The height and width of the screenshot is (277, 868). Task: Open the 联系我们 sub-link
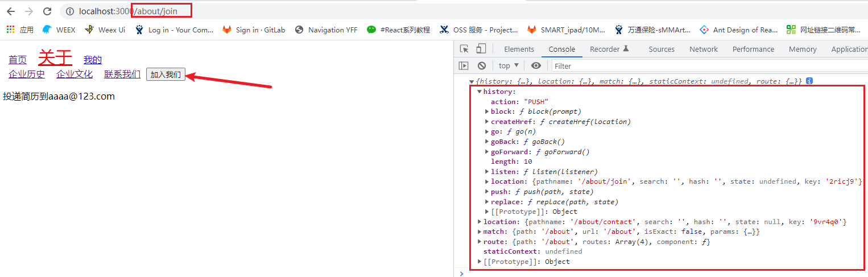(x=122, y=75)
